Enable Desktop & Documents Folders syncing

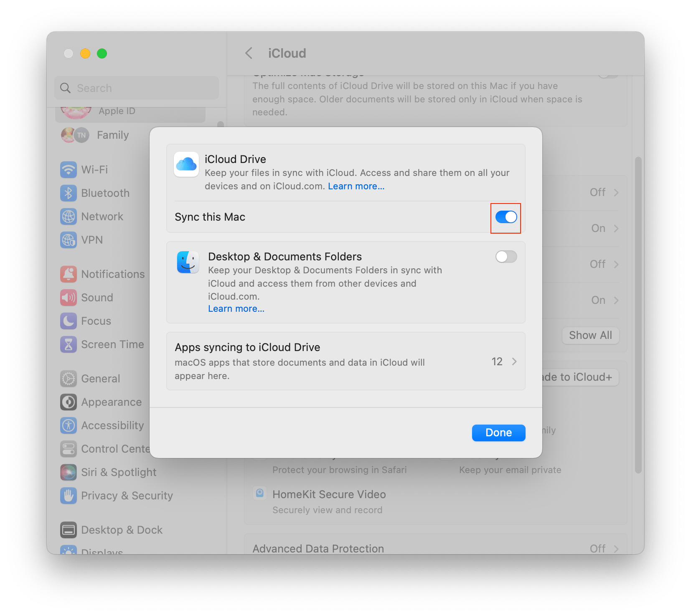click(506, 257)
